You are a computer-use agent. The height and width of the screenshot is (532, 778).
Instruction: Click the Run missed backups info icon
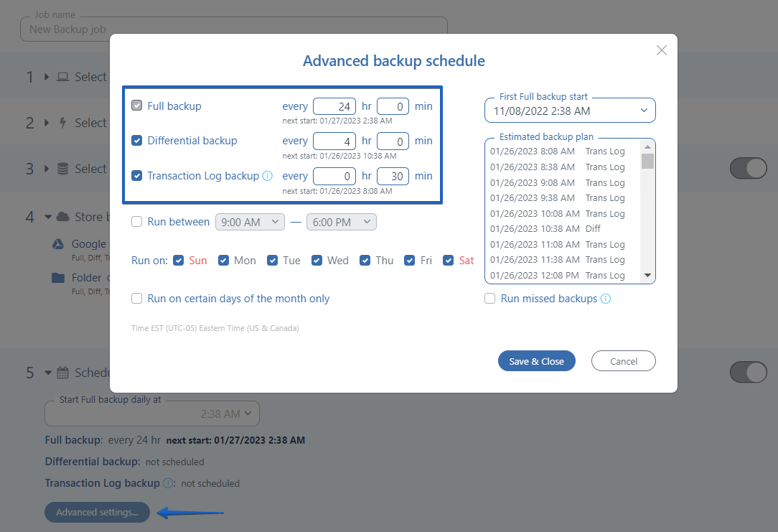(605, 299)
